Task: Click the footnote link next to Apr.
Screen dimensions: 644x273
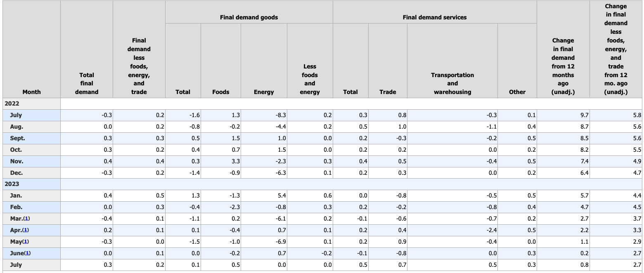Action: (26, 230)
